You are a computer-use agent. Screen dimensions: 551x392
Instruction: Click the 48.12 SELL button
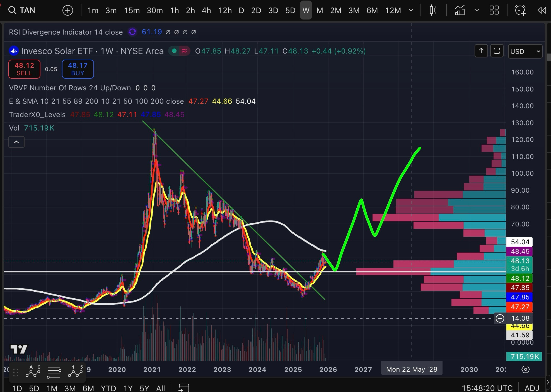(24, 69)
